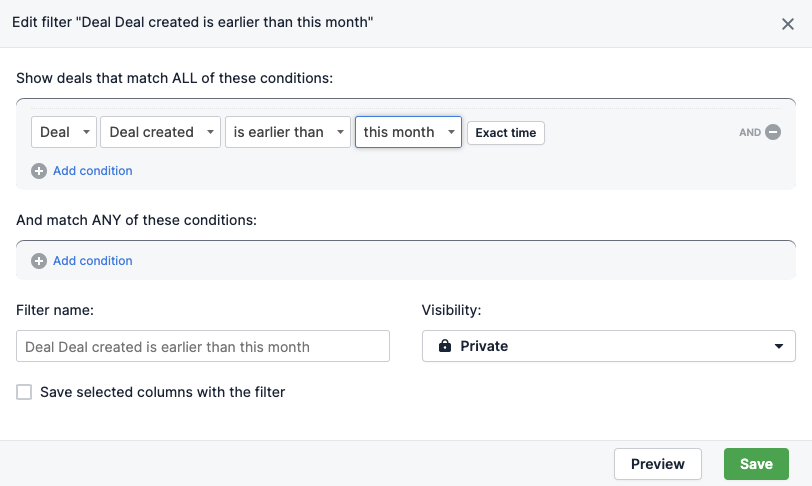812x486 pixels.
Task: Click the AND label beside the condition
Action: [750, 133]
